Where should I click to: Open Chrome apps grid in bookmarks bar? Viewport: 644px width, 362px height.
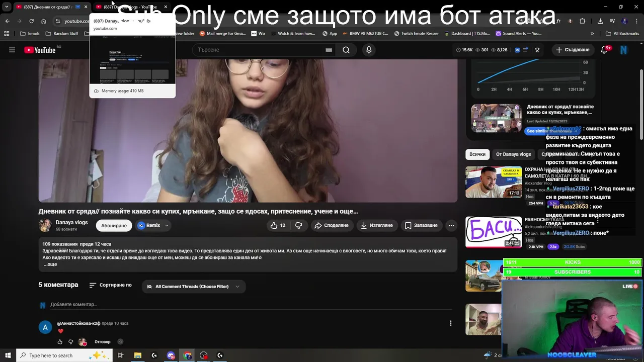coord(7,34)
